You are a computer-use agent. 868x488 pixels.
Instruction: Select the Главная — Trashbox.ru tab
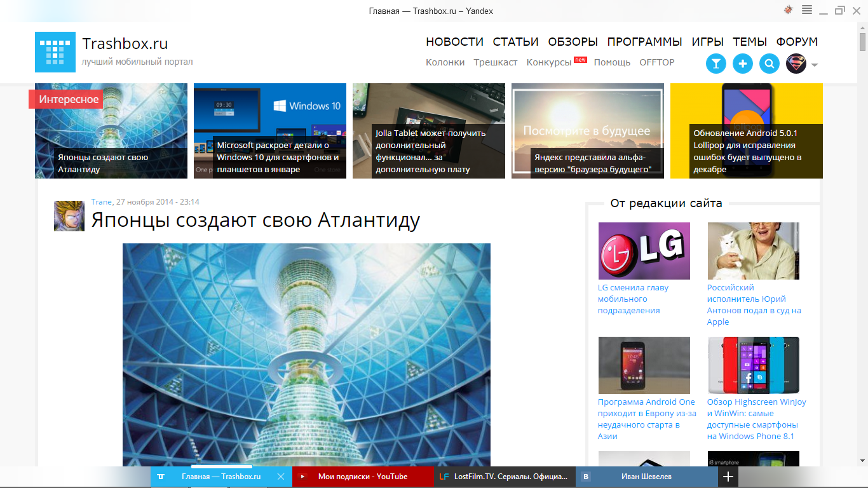tap(221, 477)
